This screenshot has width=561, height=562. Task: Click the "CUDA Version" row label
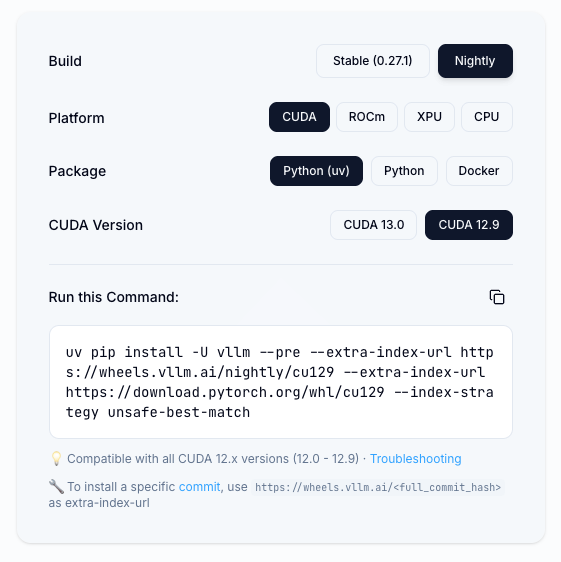click(x=96, y=225)
